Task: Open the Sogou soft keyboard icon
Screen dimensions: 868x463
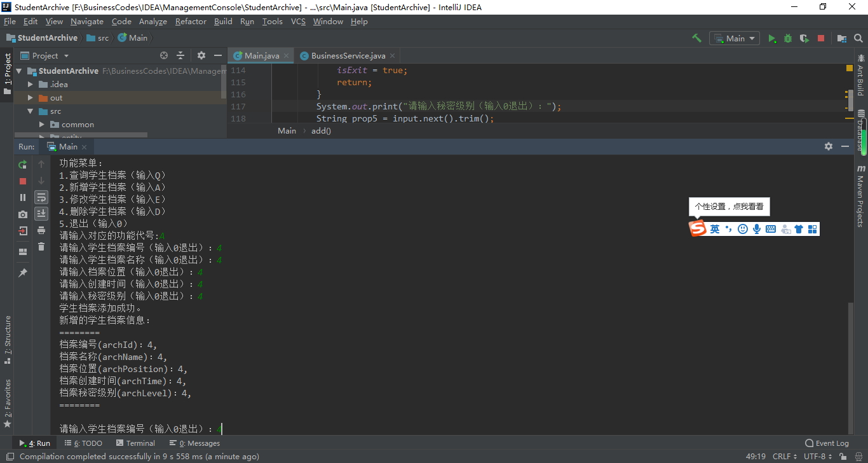Action: tap(771, 229)
